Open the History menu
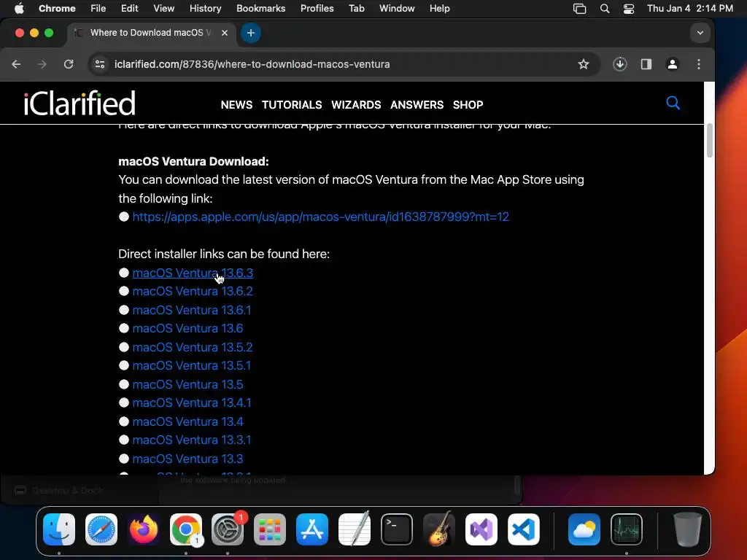747x560 pixels. tap(205, 9)
